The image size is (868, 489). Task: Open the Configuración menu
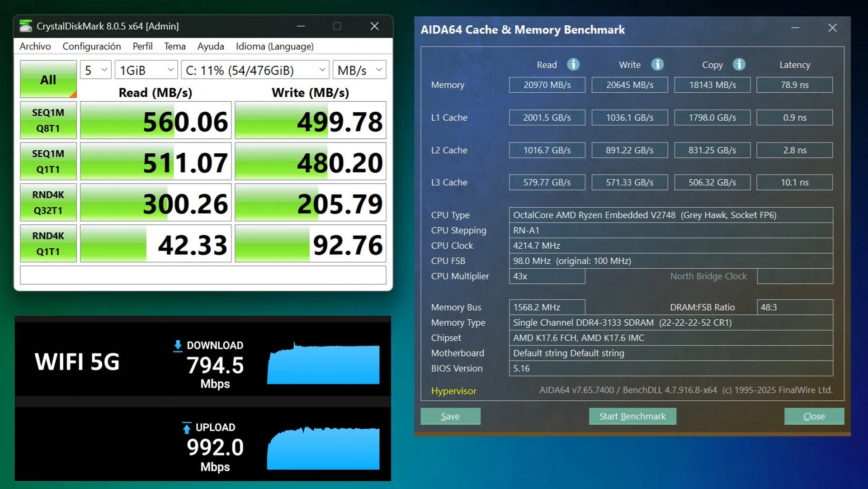(92, 46)
